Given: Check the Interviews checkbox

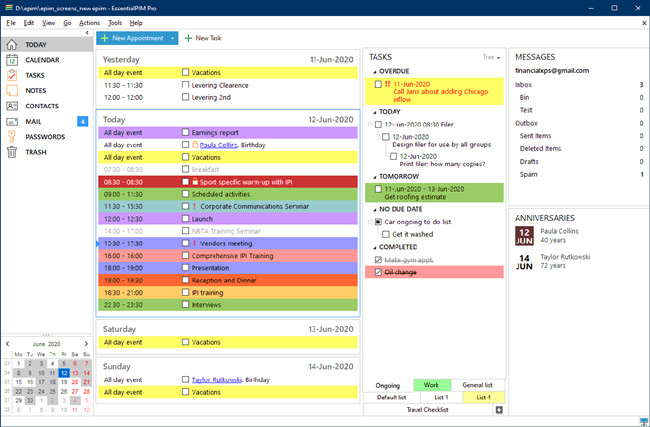Looking at the screenshot, I should (x=185, y=304).
